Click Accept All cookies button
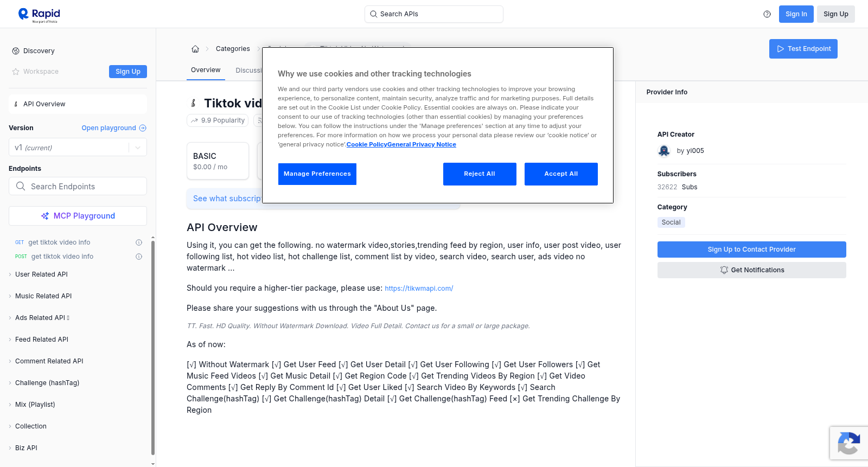Viewport: 868px width, 467px height. (561, 174)
